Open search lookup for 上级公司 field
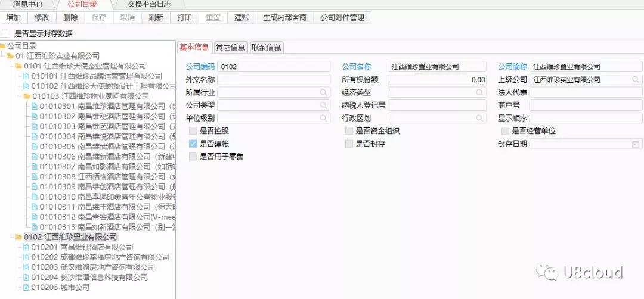Screen dimensions: 644x299 coord(636,80)
